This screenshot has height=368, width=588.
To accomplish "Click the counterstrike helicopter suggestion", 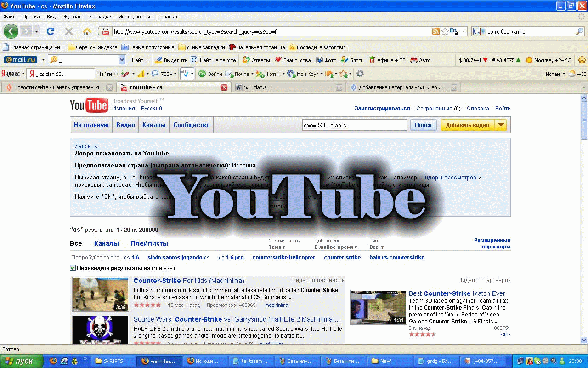I will pyautogui.click(x=284, y=258).
